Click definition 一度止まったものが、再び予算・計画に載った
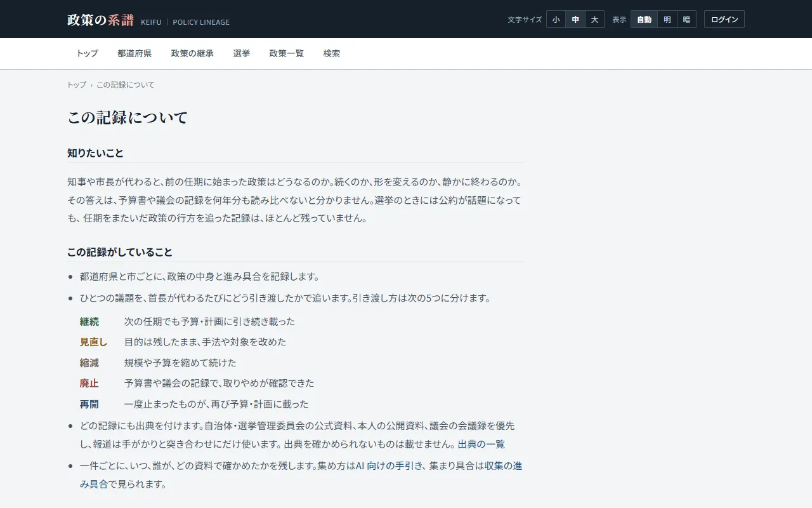The height and width of the screenshot is (508, 812). (x=216, y=404)
